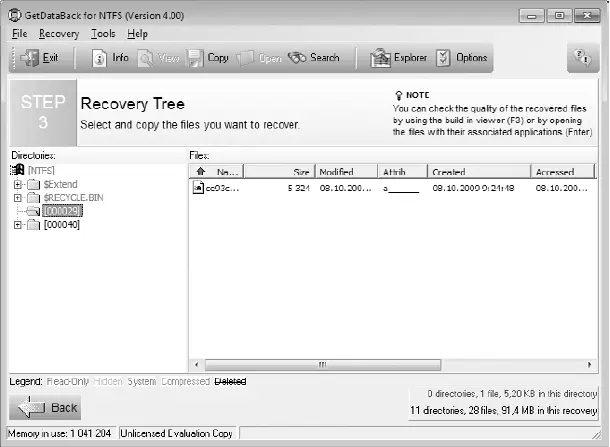This screenshot has width=610, height=447.
Task: Click the 11 directories recovery summary
Action: tap(503, 410)
